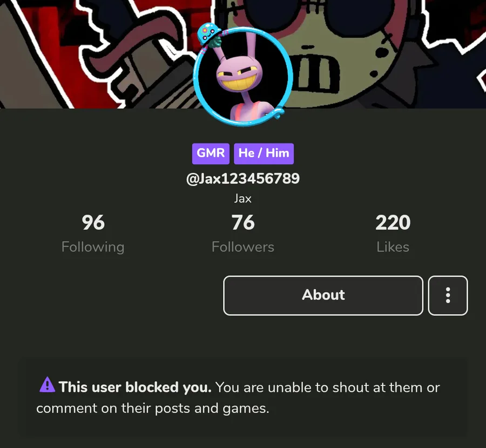
Task: Click the @Jax123456789 username
Action: click(x=243, y=179)
